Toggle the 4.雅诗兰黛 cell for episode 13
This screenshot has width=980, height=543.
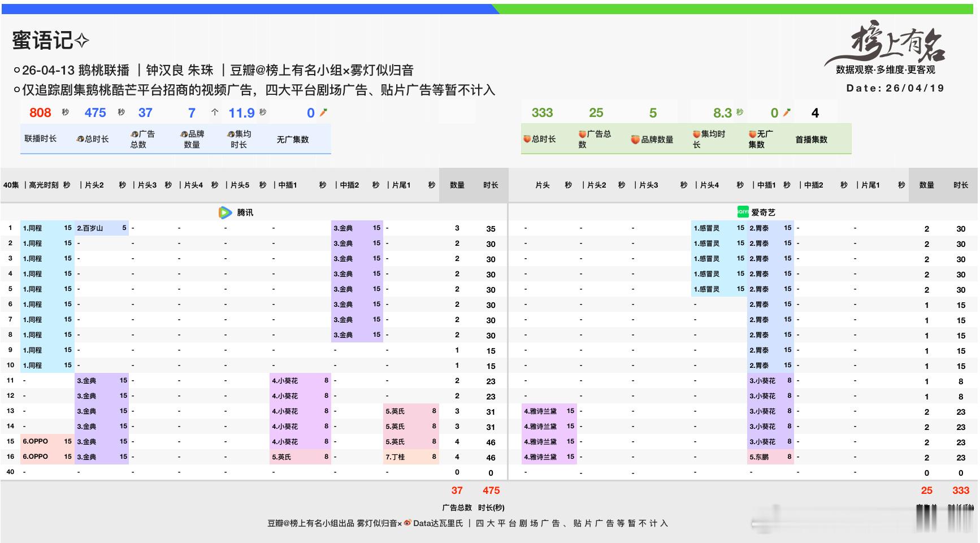click(x=547, y=411)
